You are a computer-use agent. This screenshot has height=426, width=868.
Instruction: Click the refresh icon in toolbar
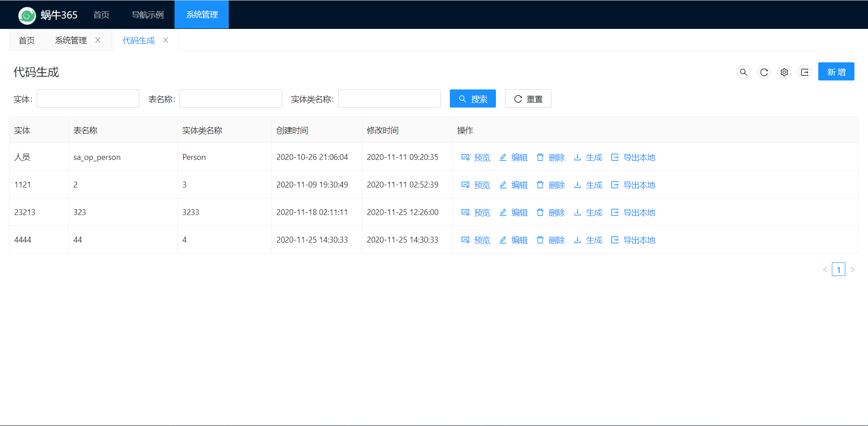764,72
